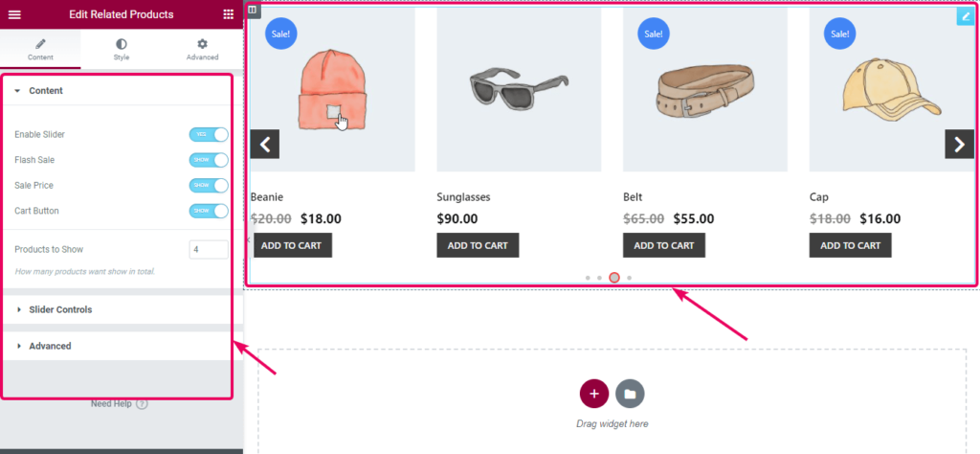This screenshot has width=980, height=454.
Task: Click the Need Help question icon
Action: (x=142, y=404)
